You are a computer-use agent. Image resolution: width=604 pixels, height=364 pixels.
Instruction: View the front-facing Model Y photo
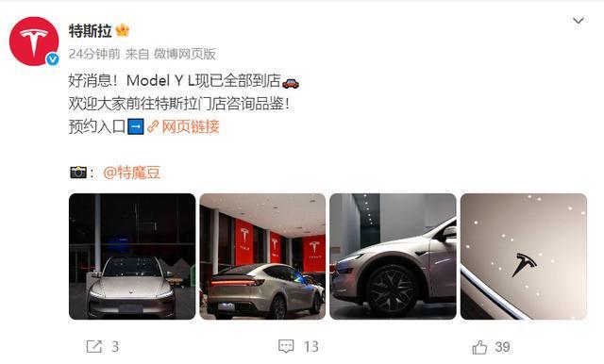point(132,256)
